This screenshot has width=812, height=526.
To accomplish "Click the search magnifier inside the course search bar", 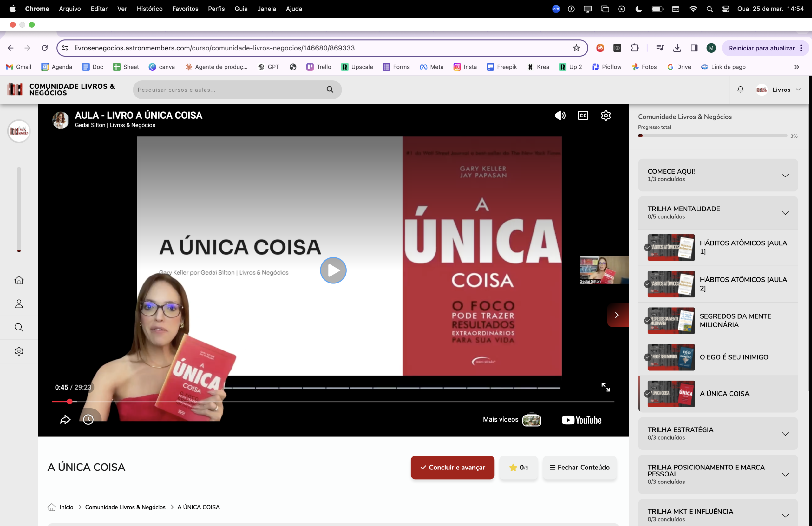I will pyautogui.click(x=330, y=90).
